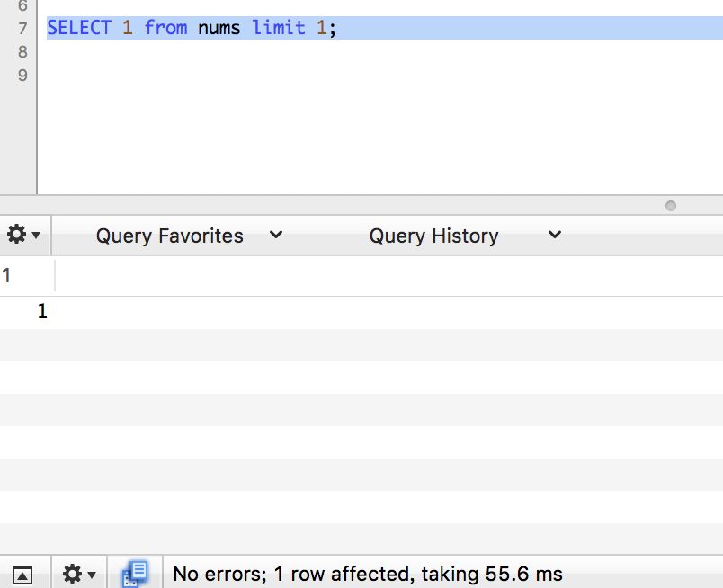
Task: Click the split pane divider handle dot
Action: point(670,206)
